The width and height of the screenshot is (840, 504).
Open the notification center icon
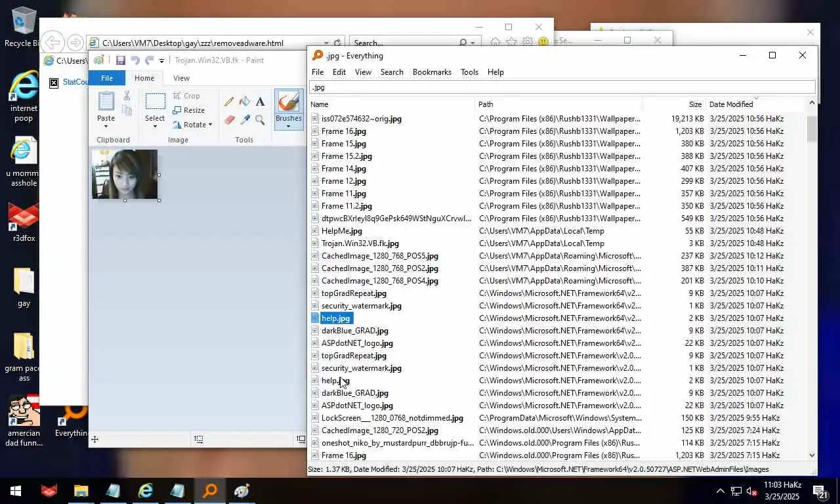click(820, 491)
